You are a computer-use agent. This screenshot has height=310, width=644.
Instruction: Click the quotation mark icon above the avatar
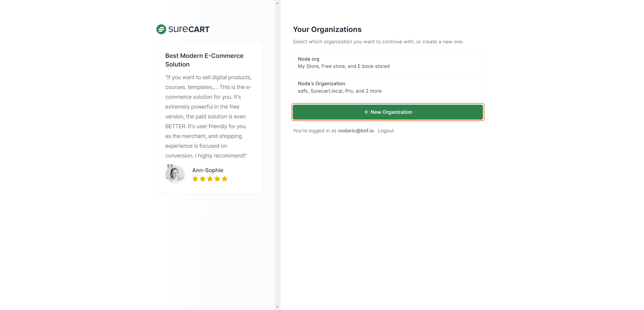point(170,166)
